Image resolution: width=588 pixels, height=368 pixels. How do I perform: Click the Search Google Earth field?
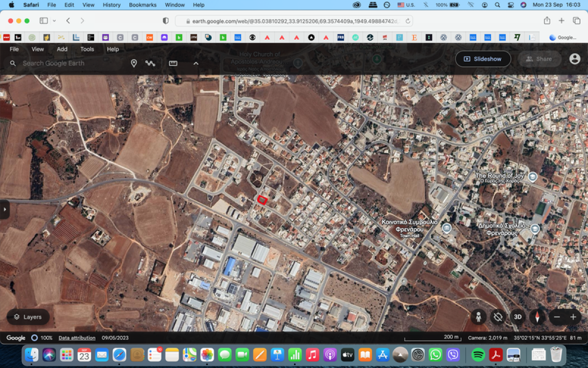[69, 63]
